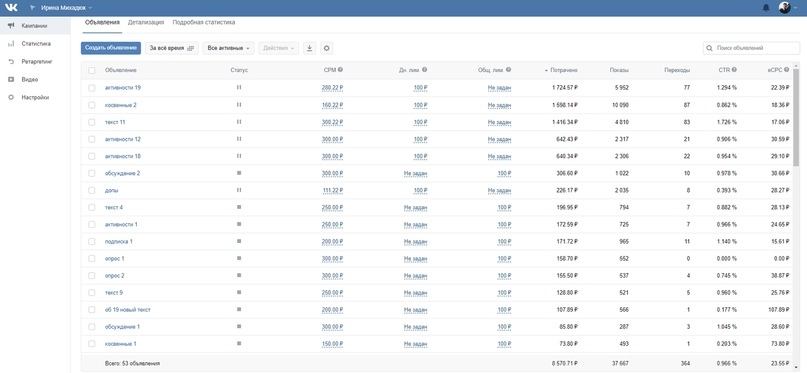The image size is (807, 373).
Task: Click search magnifier icon
Action: [710, 48]
